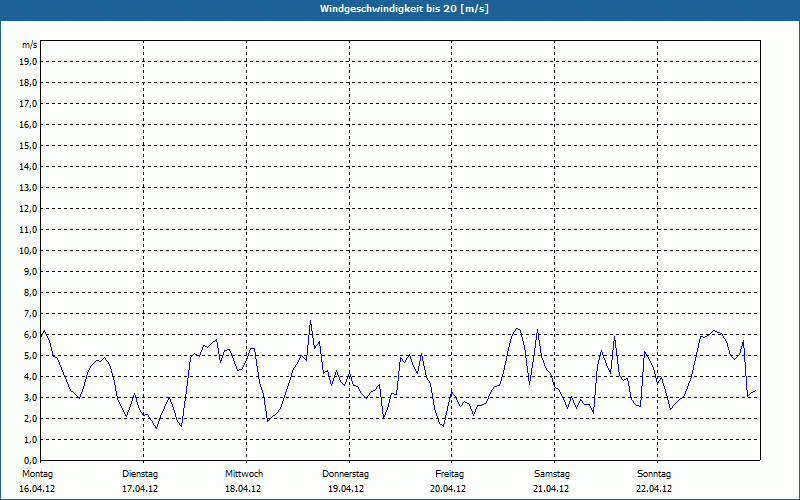Viewport: 800px width, 500px height.
Task: Click the 1,0 y-axis label
Action: (30, 439)
